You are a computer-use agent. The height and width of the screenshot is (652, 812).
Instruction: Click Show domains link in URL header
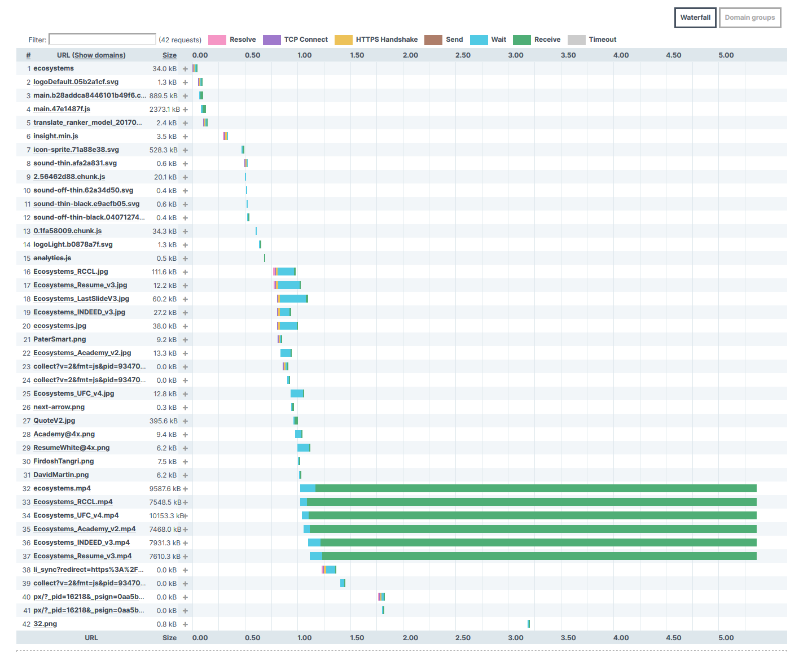tap(99, 55)
